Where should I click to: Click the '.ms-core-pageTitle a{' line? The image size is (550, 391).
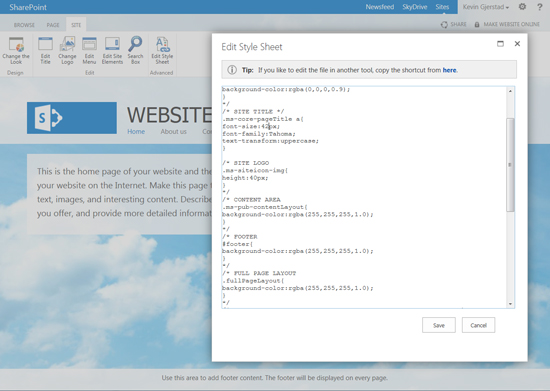(263, 119)
